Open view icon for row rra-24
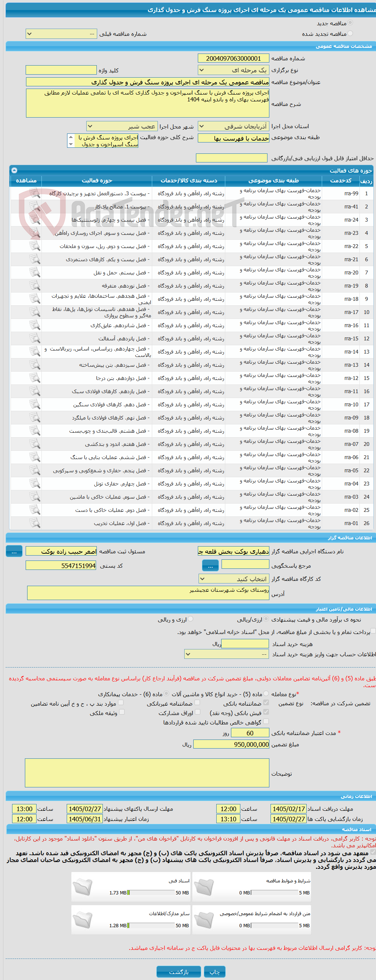This screenshot has width=376, height=980. tap(35, 220)
